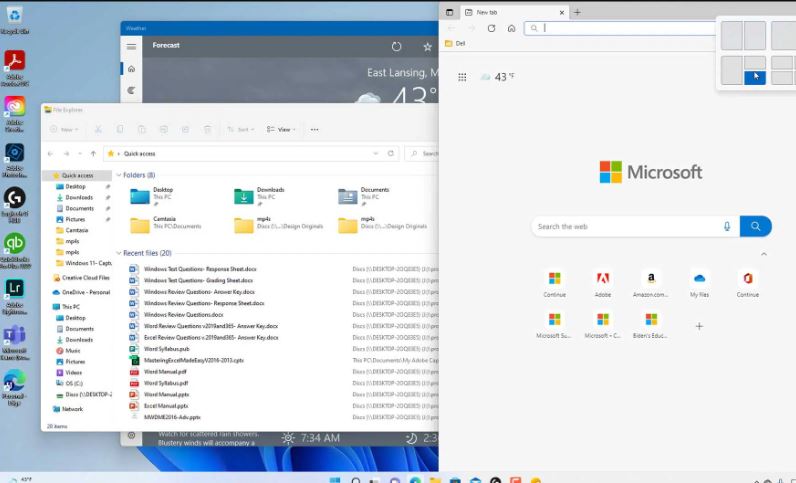Go up one folder level in File Explorer
This screenshot has height=483, width=796.
click(93, 153)
